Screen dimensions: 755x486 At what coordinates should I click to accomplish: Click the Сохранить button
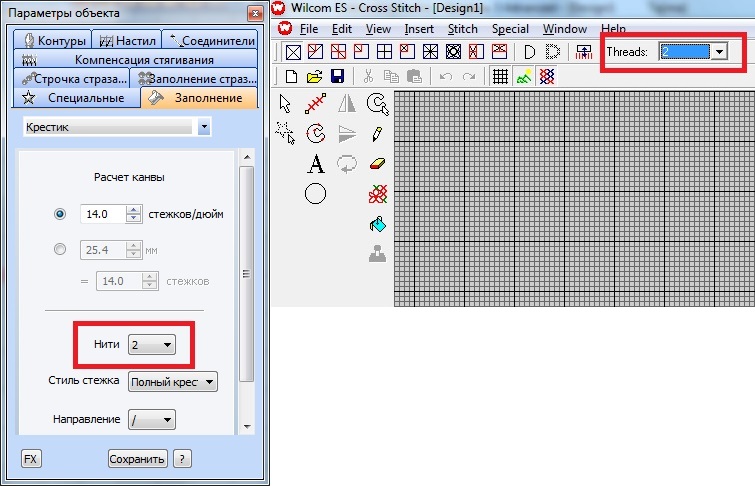pos(137,459)
